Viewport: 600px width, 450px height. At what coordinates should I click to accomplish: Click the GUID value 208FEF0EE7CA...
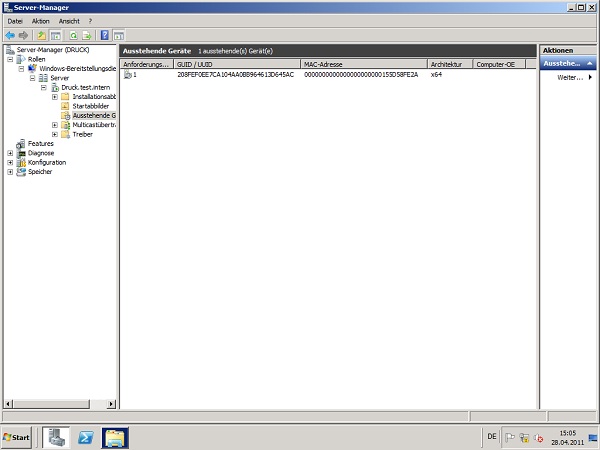pos(236,75)
